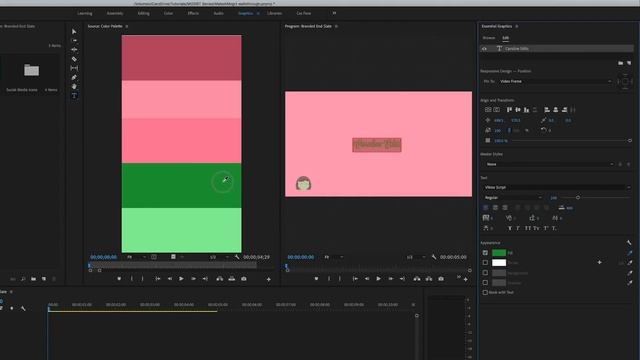Open the Master Styles dropdown

point(548,164)
